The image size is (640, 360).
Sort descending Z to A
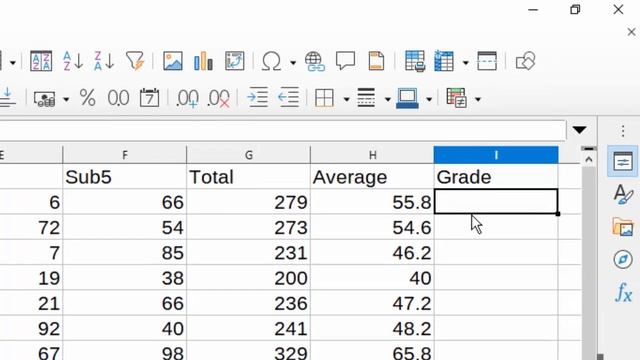pyautogui.click(x=104, y=61)
